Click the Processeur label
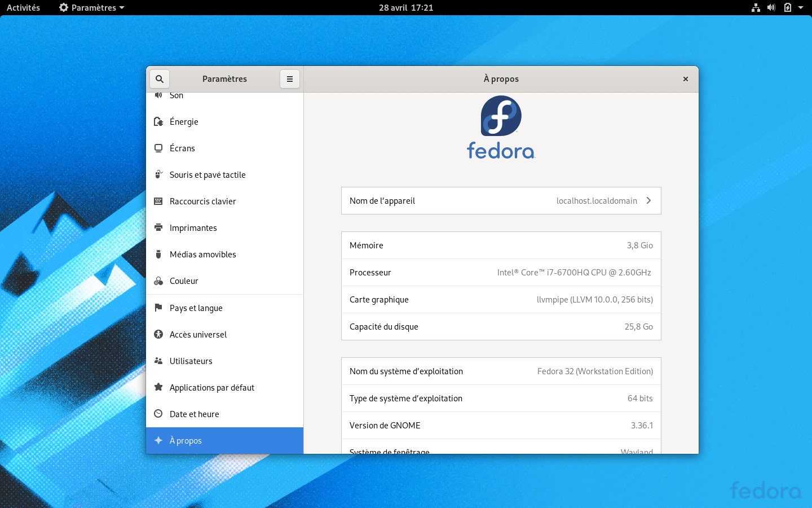The width and height of the screenshot is (812, 508). pyautogui.click(x=370, y=273)
